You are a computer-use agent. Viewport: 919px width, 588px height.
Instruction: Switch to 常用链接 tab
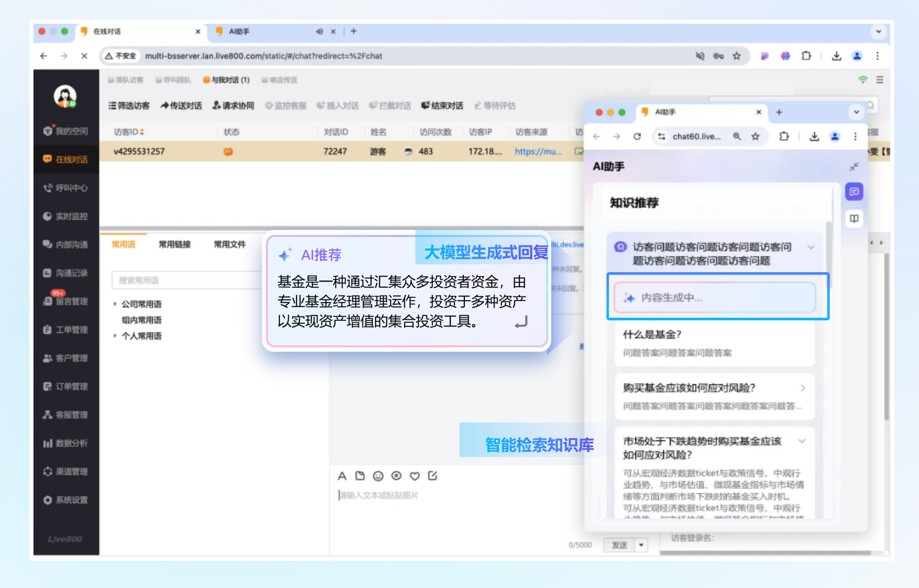pos(175,245)
